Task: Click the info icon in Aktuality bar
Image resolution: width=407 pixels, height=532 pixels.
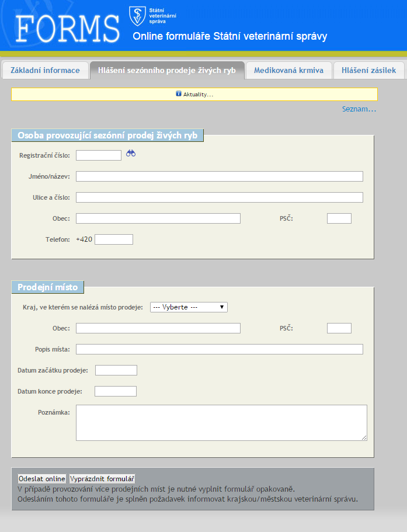Action: (x=179, y=93)
